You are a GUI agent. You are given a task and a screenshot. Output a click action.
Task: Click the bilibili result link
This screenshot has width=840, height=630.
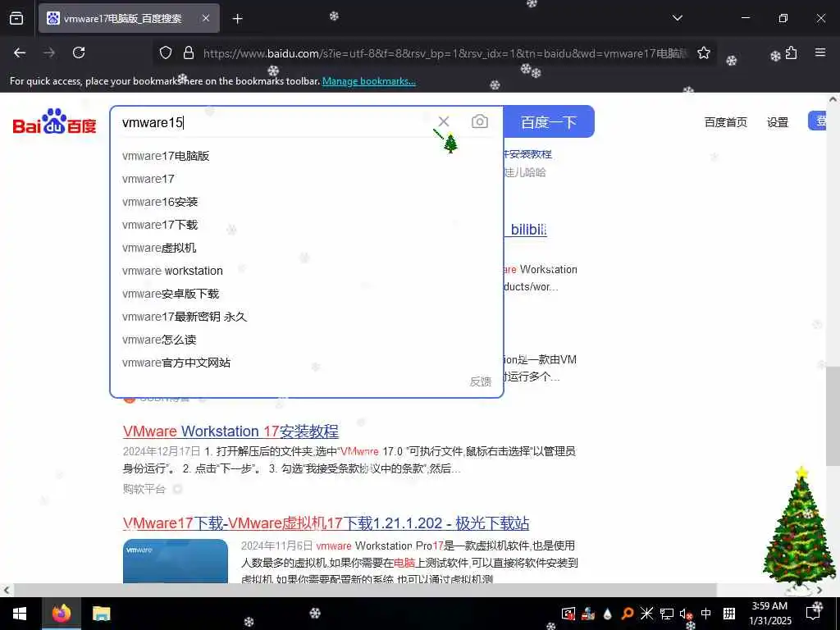(528, 230)
